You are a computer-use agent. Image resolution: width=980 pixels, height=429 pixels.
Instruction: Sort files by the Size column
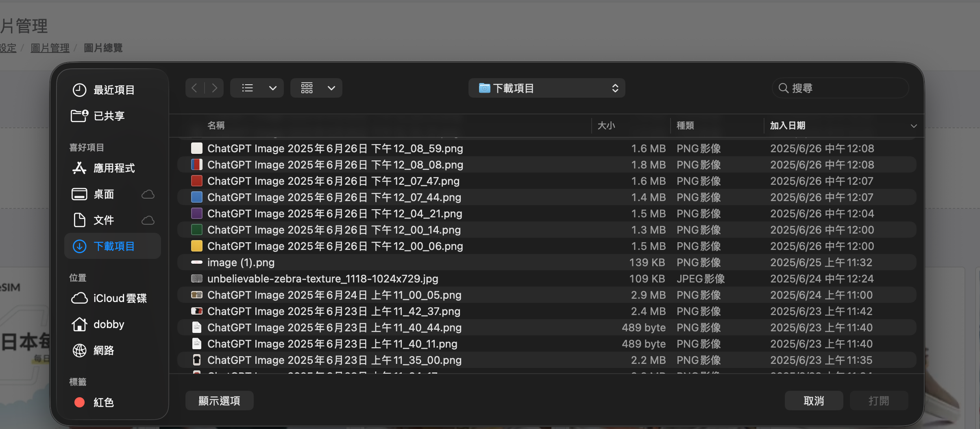click(606, 125)
